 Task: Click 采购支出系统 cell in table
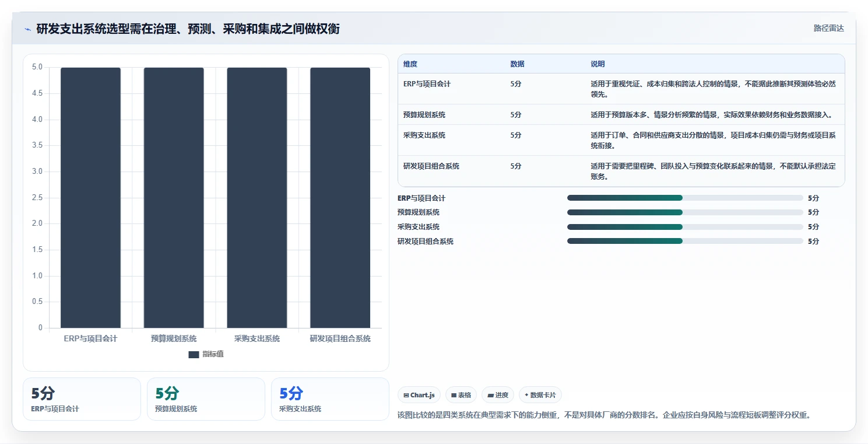point(424,135)
